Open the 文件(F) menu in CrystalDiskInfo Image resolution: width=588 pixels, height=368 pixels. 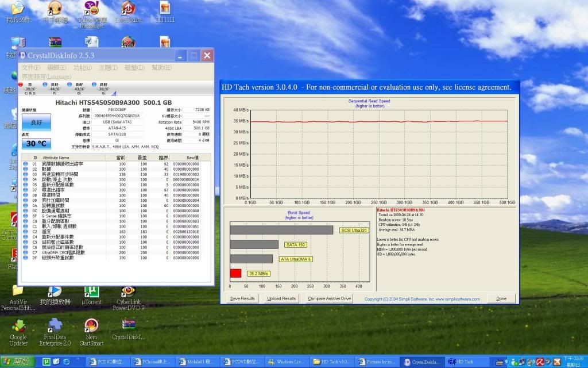[x=31, y=68]
